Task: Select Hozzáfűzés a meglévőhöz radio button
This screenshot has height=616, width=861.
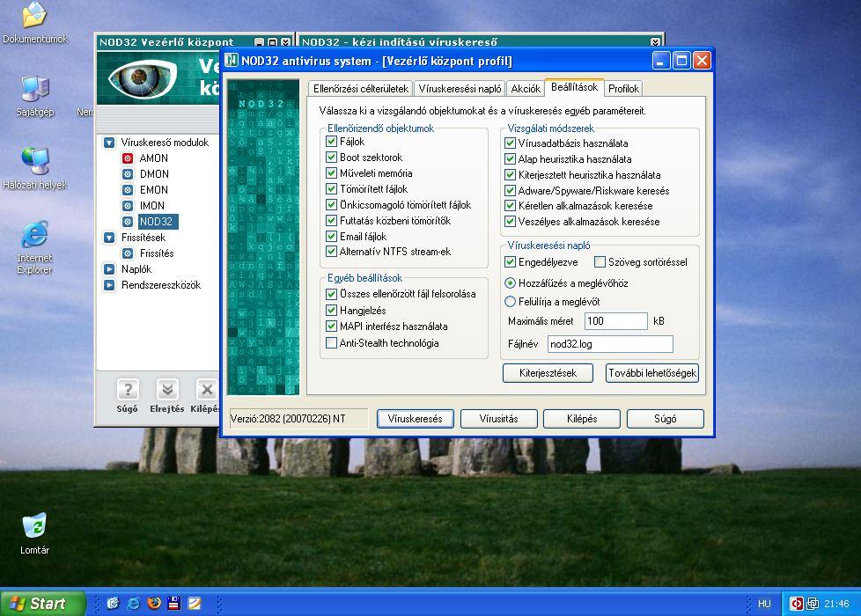Action: (x=510, y=283)
